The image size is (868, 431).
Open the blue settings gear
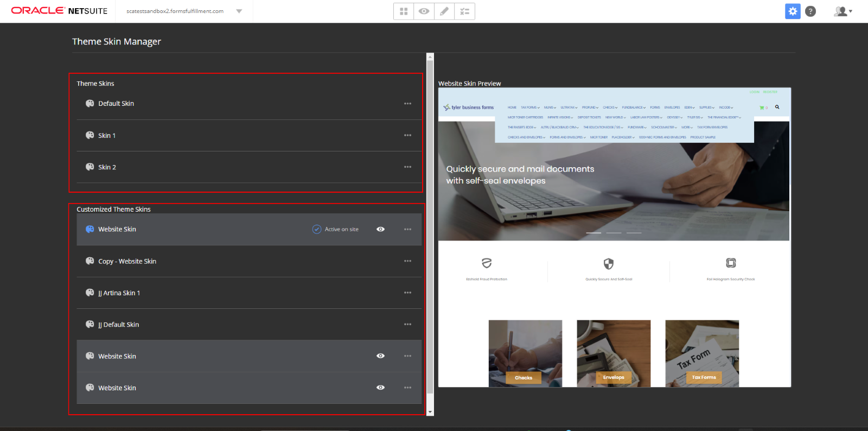point(793,11)
